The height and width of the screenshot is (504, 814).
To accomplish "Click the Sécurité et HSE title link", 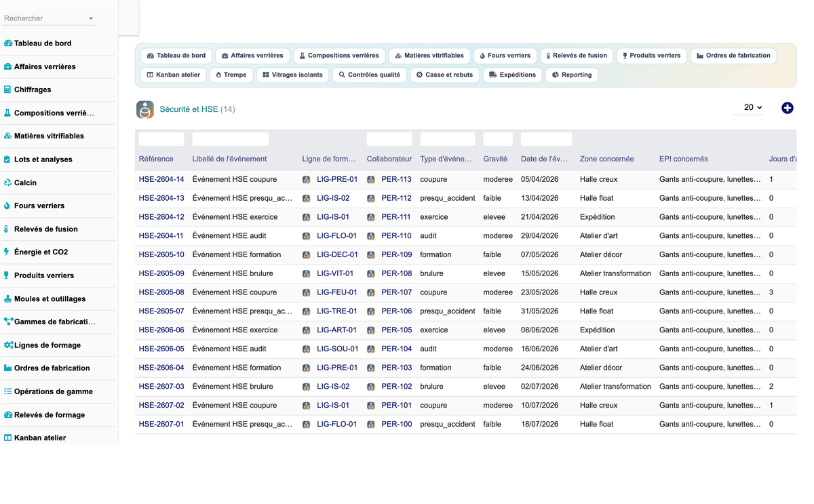I will (x=189, y=109).
